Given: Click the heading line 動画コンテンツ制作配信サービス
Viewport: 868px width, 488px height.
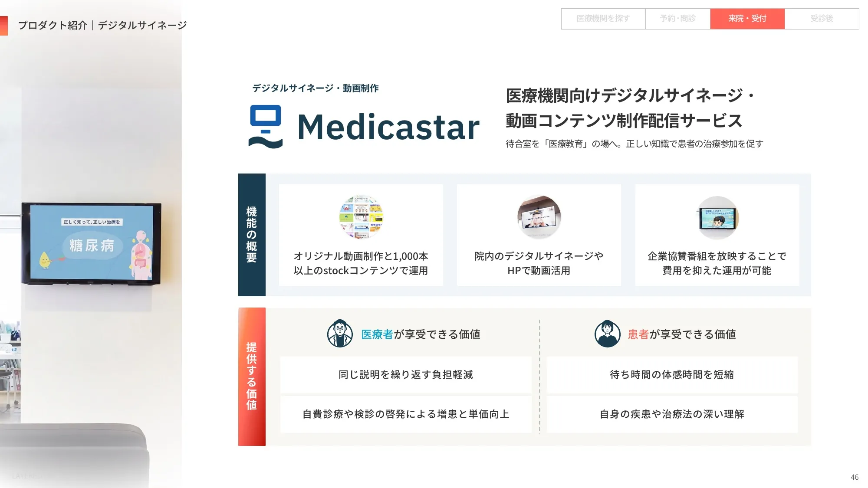Looking at the screenshot, I should pos(624,121).
